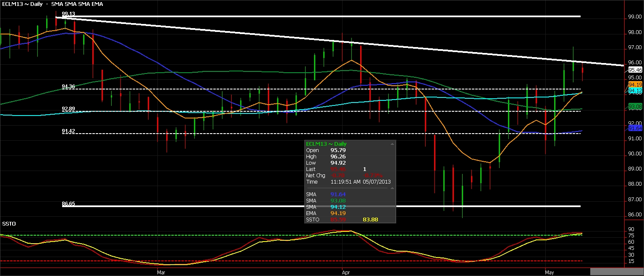Click the orange 94.19 EMA price tag
Screen dimensions: 644x276
coord(635,84)
